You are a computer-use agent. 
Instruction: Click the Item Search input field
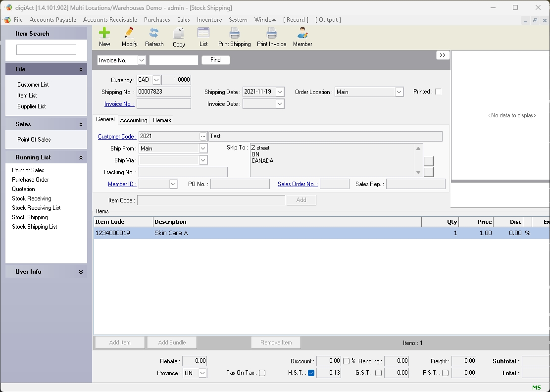(46, 49)
